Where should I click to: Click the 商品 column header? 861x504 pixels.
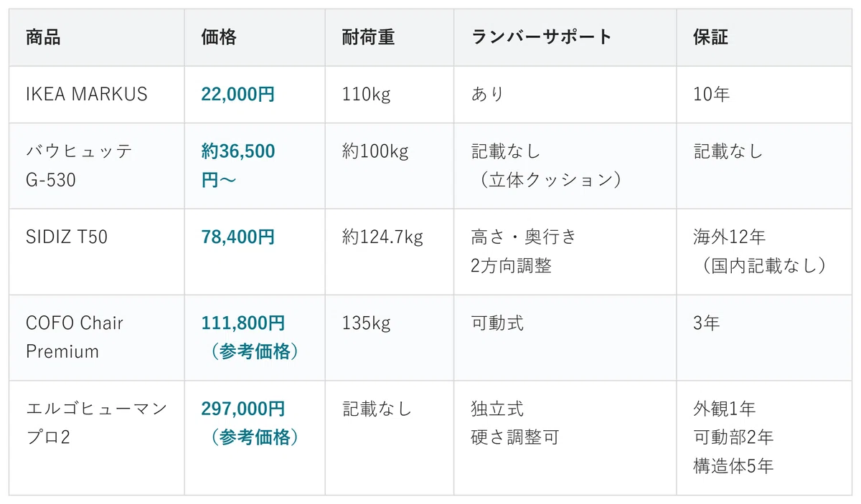[x=97, y=37]
